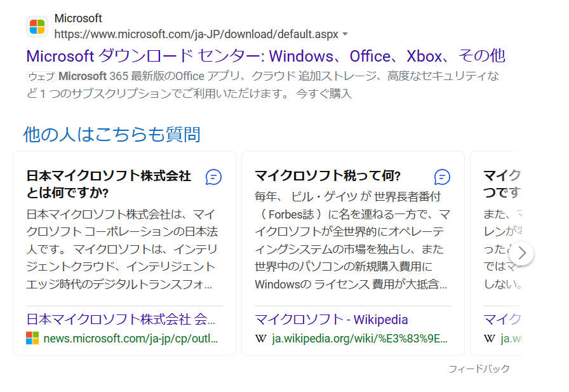Image resolution: width=569 pixels, height=392 pixels.
Task: Click answer text about 日本マイクロソフト株式会社は
Action: tap(122, 249)
